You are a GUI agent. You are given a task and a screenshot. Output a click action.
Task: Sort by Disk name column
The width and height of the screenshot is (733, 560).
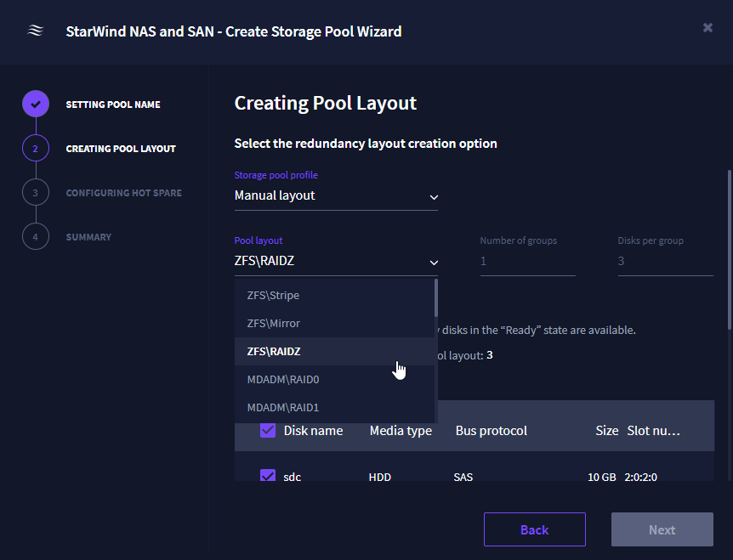[x=313, y=431]
